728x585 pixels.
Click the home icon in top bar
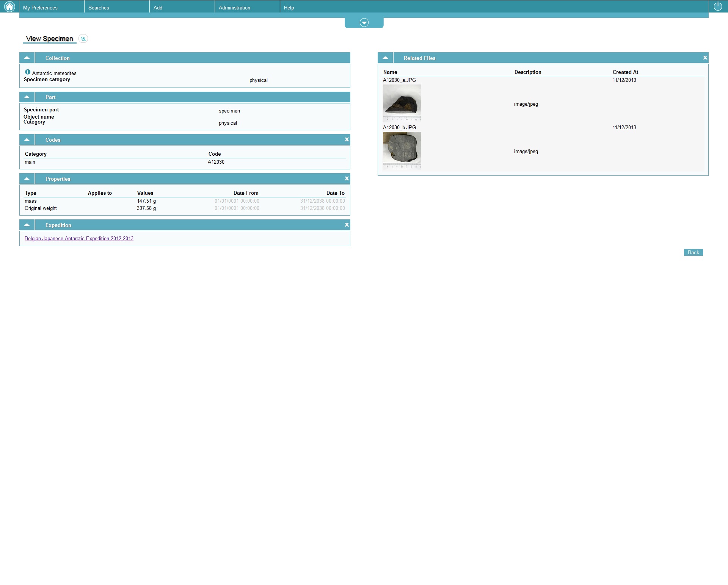[9, 6]
